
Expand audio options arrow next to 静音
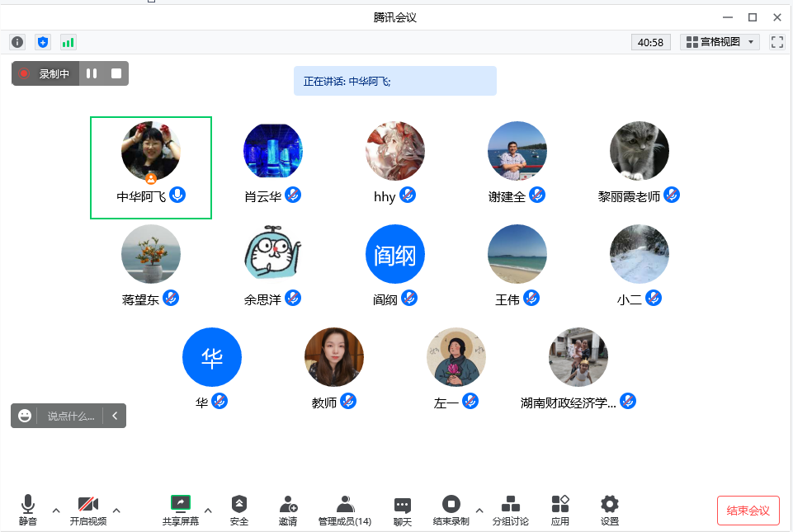[x=56, y=511]
